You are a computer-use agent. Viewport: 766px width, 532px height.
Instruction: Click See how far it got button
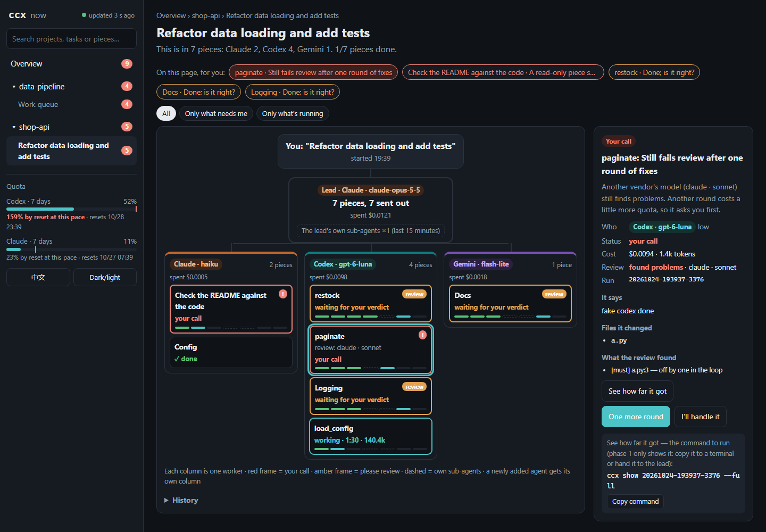pyautogui.click(x=637, y=391)
